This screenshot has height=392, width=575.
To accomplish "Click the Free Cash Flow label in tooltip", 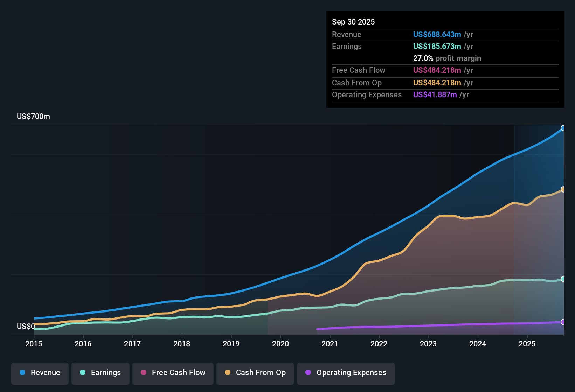I will pyautogui.click(x=359, y=70).
